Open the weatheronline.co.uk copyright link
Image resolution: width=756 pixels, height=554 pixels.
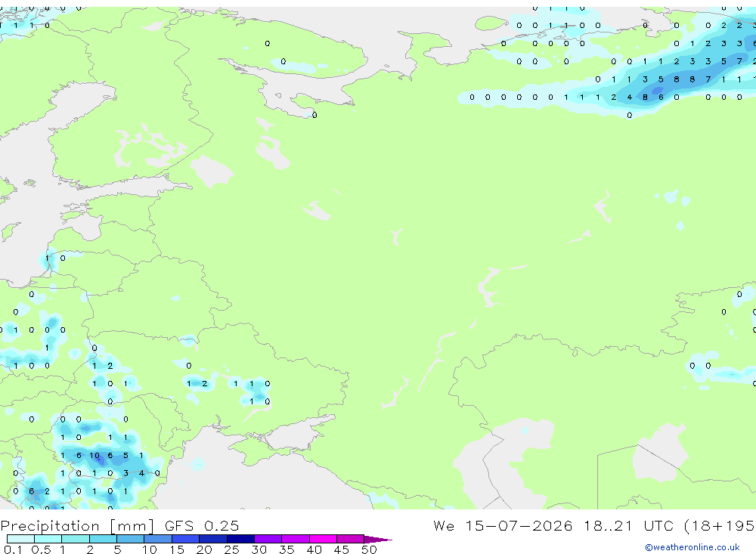[692, 547]
